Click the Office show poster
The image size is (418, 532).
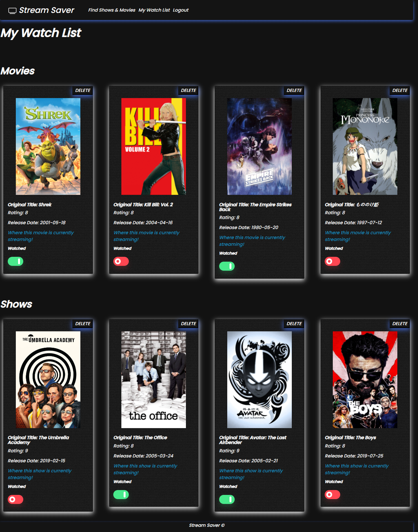[x=154, y=380]
